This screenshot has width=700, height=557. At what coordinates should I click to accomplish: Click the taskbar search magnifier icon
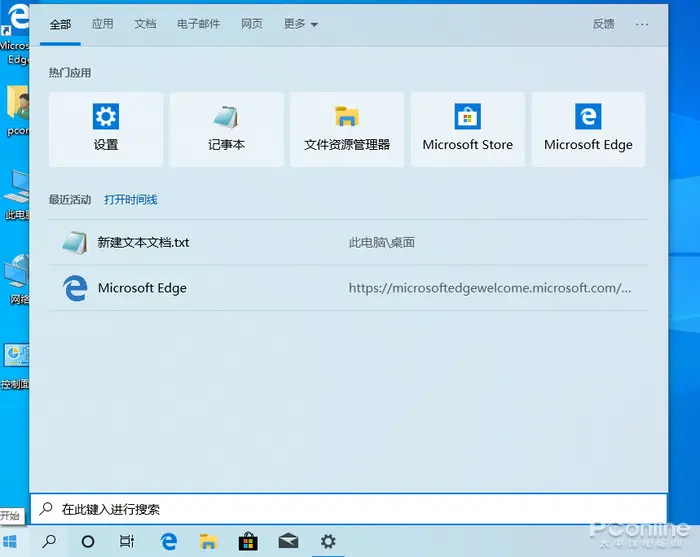[49, 542]
